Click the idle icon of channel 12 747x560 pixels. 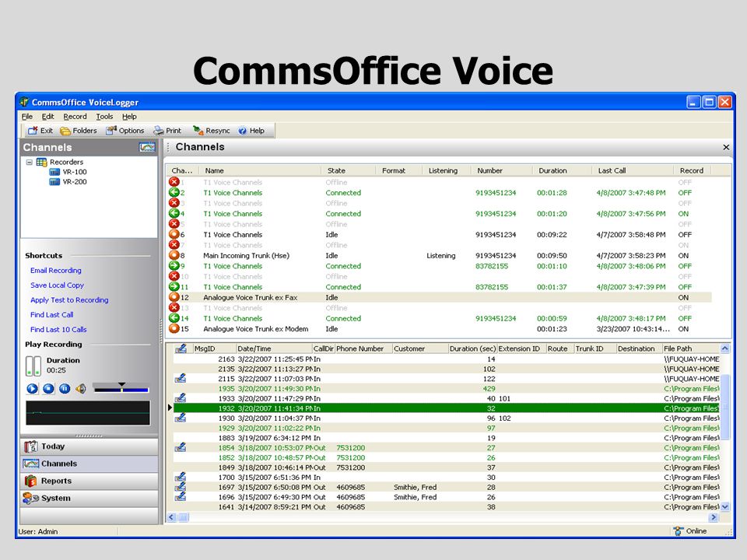click(x=174, y=297)
